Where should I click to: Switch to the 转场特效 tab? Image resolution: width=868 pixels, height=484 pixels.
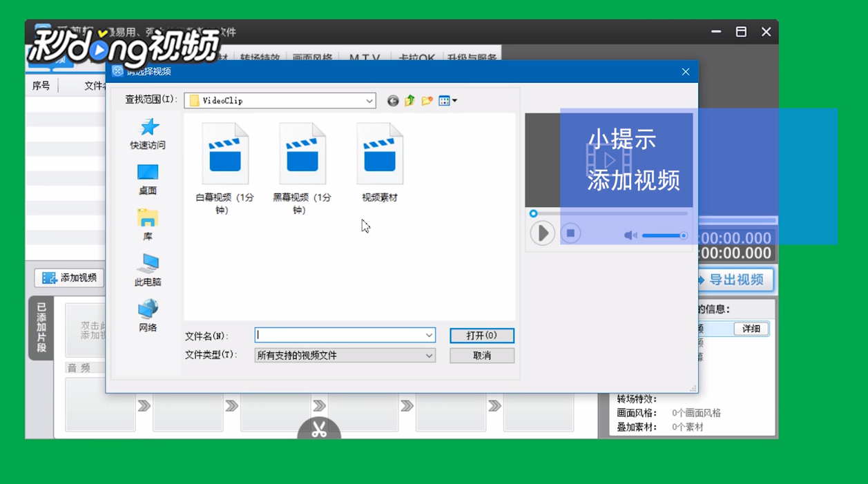tap(260, 58)
